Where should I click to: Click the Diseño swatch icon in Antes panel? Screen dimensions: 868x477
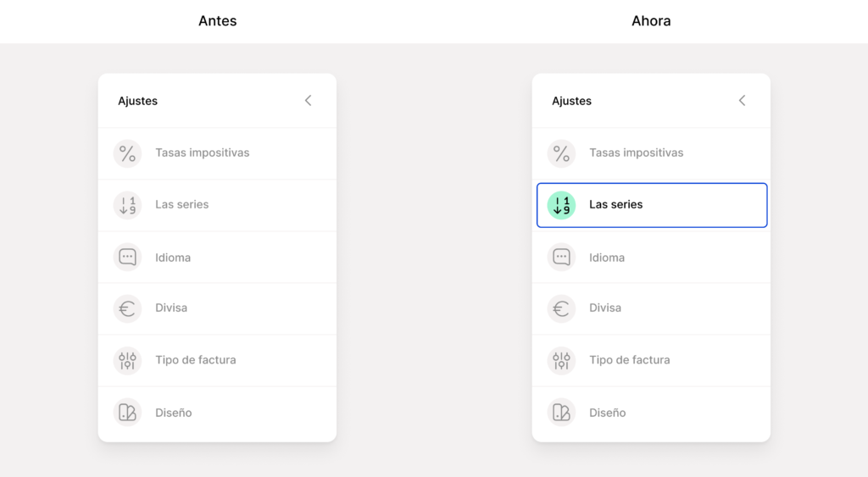(127, 413)
